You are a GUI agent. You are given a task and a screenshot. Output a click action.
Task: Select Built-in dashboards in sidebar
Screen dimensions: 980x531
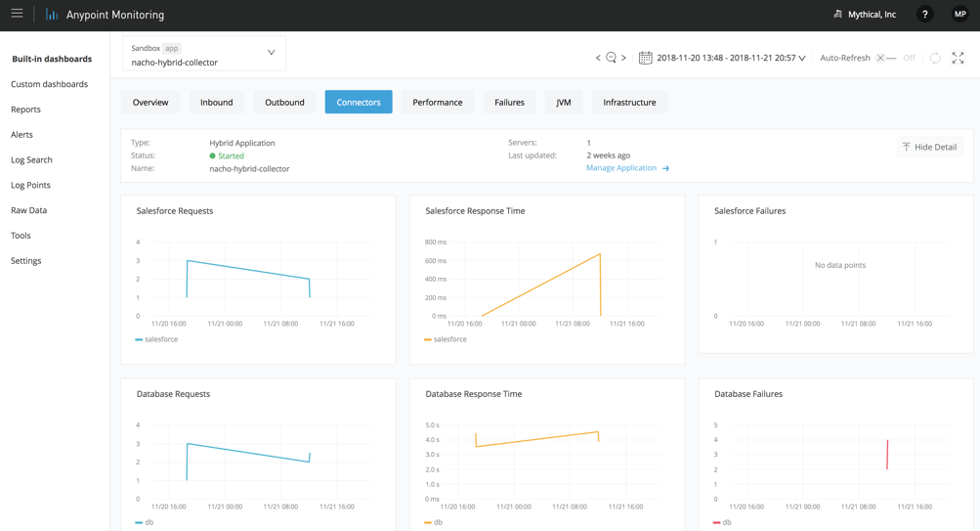pos(52,59)
